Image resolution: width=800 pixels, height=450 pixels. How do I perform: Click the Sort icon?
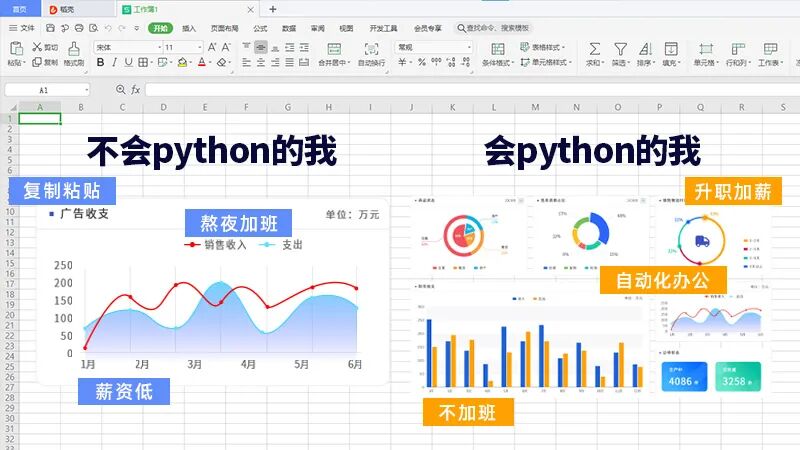pos(645,49)
